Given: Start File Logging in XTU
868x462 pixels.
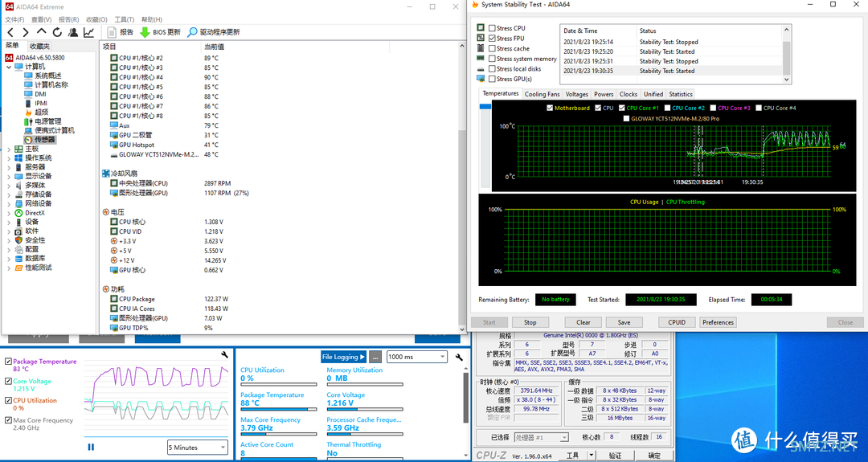Looking at the screenshot, I should (343, 357).
